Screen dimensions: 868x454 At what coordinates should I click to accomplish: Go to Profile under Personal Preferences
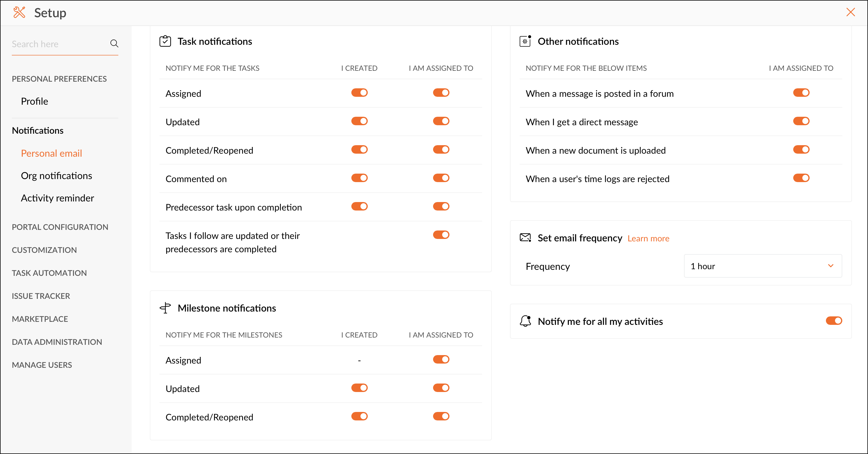[35, 101]
